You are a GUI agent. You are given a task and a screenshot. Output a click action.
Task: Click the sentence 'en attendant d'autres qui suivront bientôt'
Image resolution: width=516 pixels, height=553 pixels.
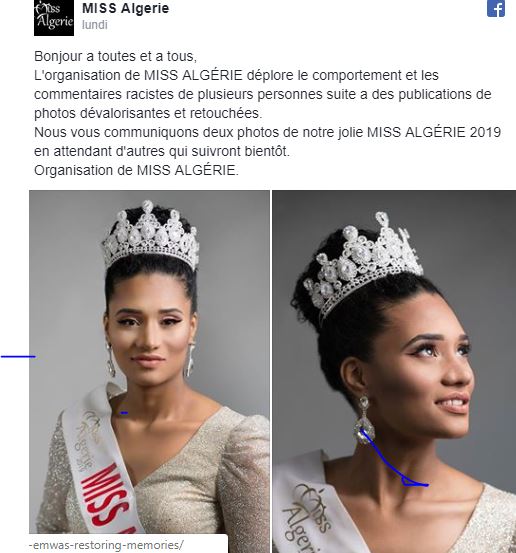click(162, 152)
